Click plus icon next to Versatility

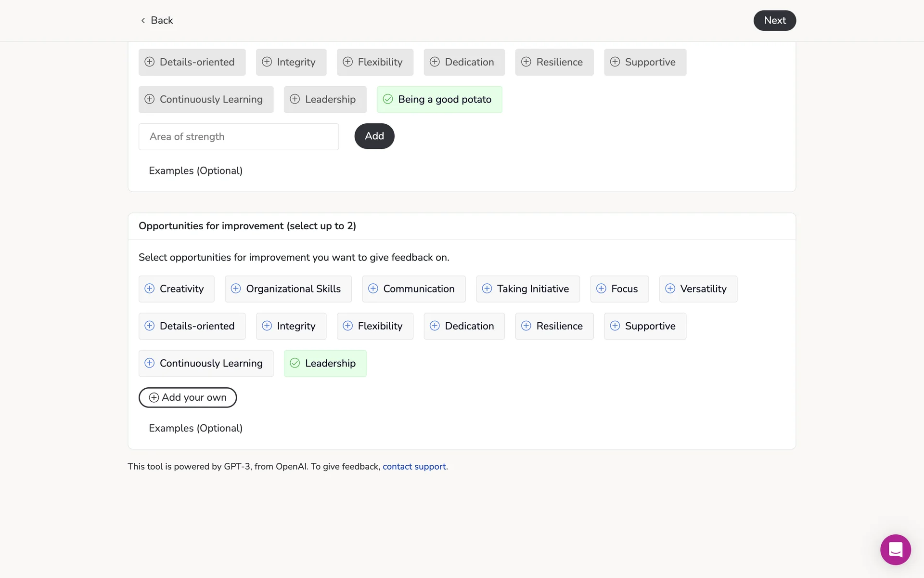click(x=670, y=289)
